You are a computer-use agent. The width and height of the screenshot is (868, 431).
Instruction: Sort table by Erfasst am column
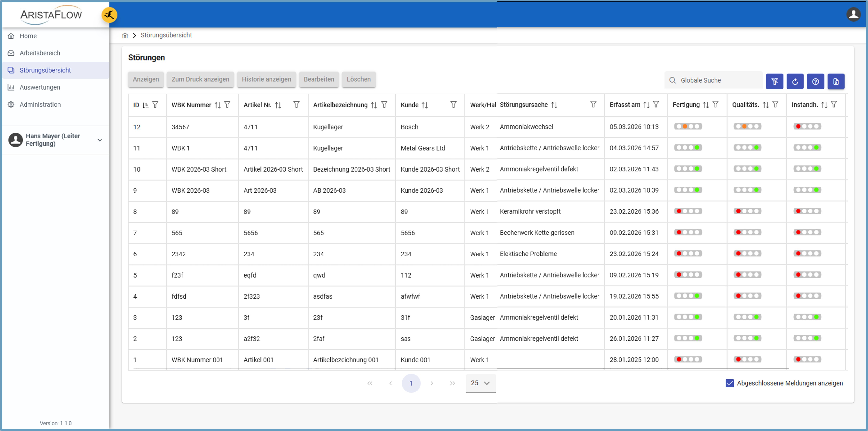(x=646, y=105)
